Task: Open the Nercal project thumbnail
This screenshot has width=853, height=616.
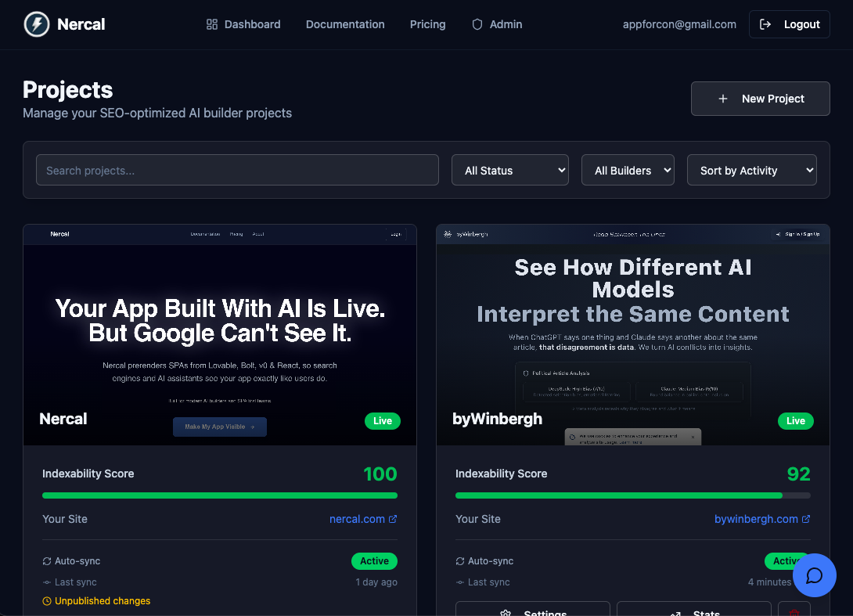Action: click(220, 335)
